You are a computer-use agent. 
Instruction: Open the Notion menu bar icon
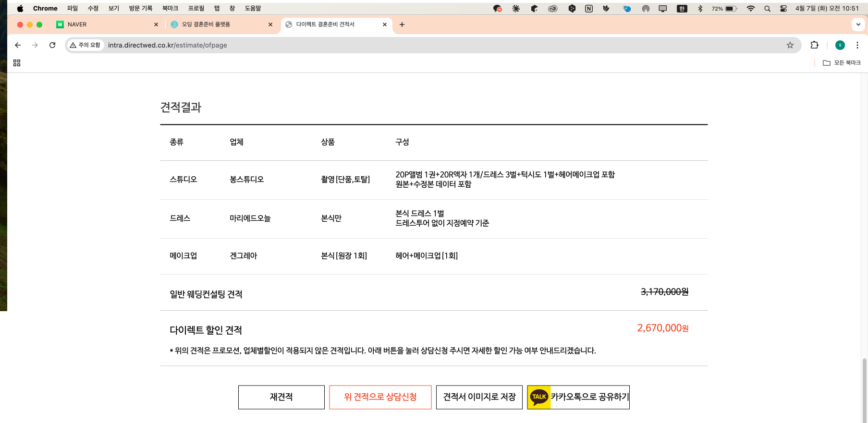[x=589, y=9]
